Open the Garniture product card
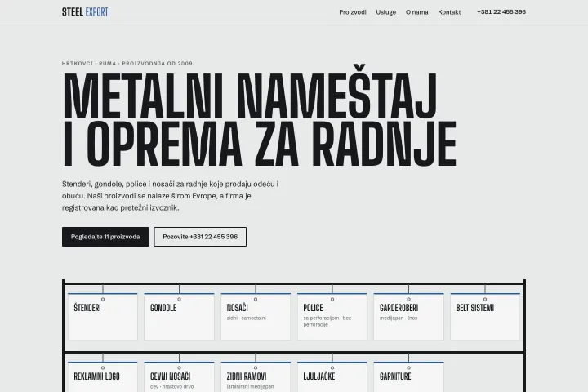 click(409, 377)
